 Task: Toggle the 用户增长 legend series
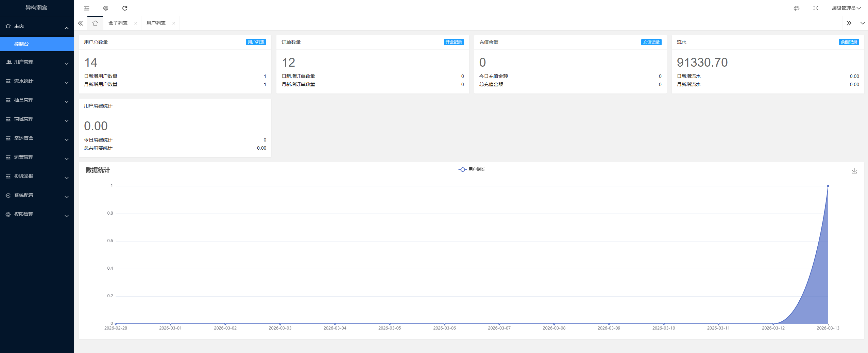pyautogui.click(x=472, y=169)
